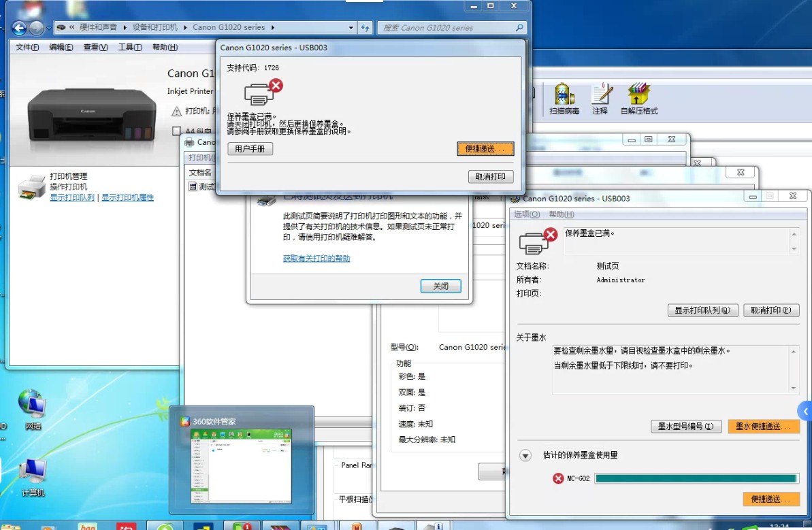Click the printer icon in test page dialog
Image resolution: width=812 pixels, height=530 pixels.
click(x=267, y=201)
